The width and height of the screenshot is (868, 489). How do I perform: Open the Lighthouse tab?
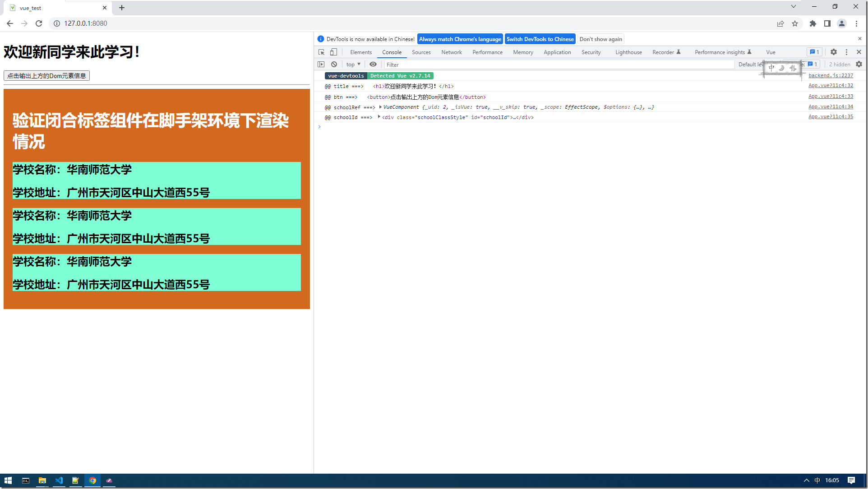(x=629, y=52)
